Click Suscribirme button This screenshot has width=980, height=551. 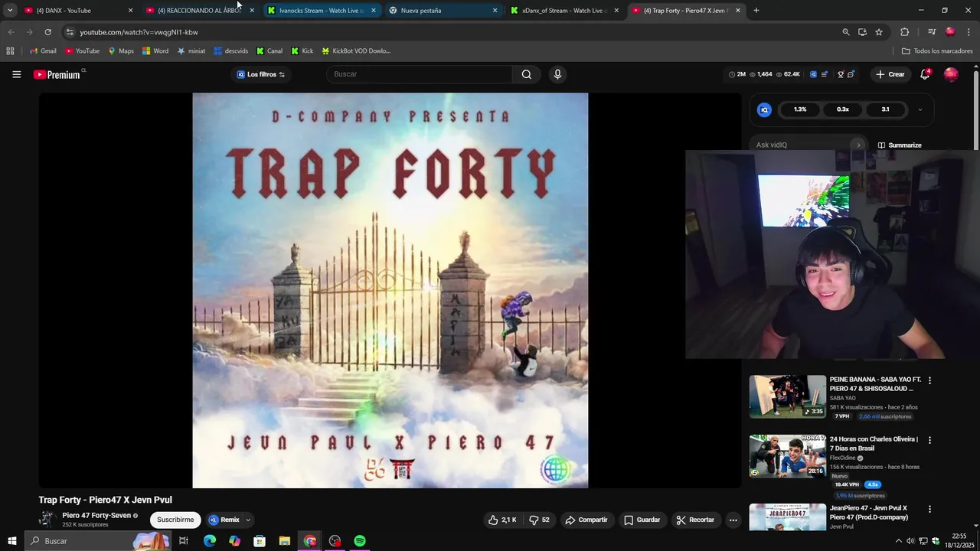click(x=175, y=520)
